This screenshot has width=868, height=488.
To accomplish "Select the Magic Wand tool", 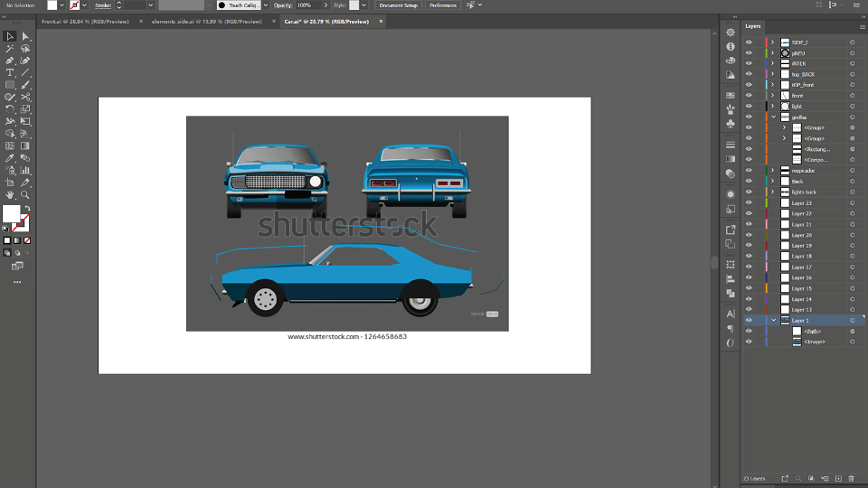I will pyautogui.click(x=9, y=49).
